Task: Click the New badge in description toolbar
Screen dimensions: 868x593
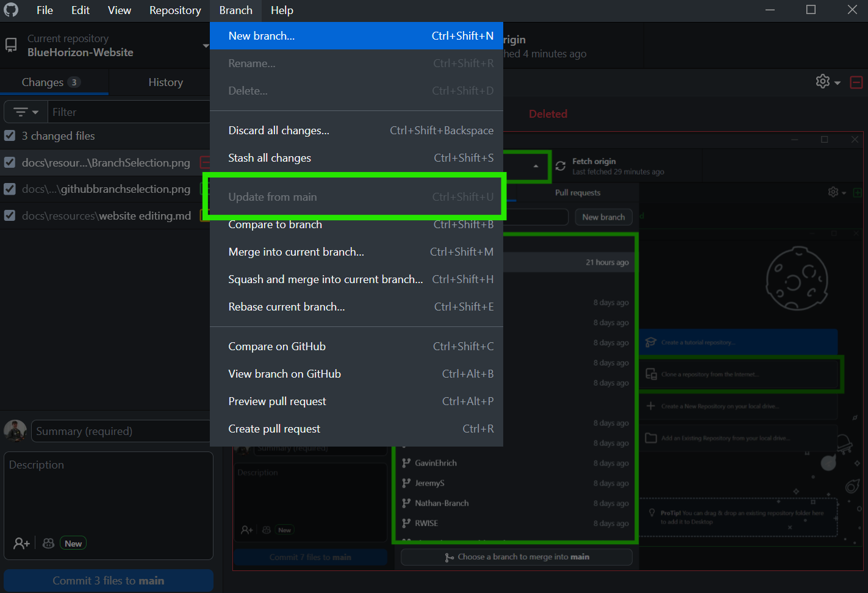Action: 73,543
